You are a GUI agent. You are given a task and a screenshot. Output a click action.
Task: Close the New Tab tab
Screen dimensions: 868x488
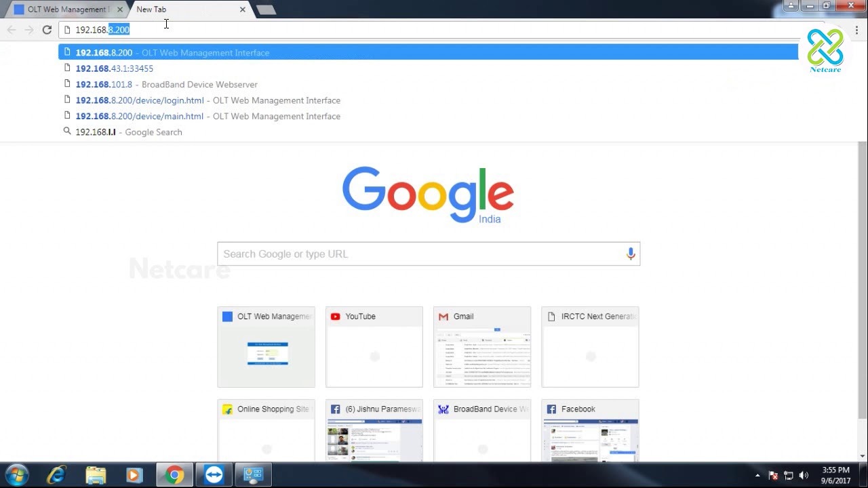pyautogui.click(x=243, y=9)
